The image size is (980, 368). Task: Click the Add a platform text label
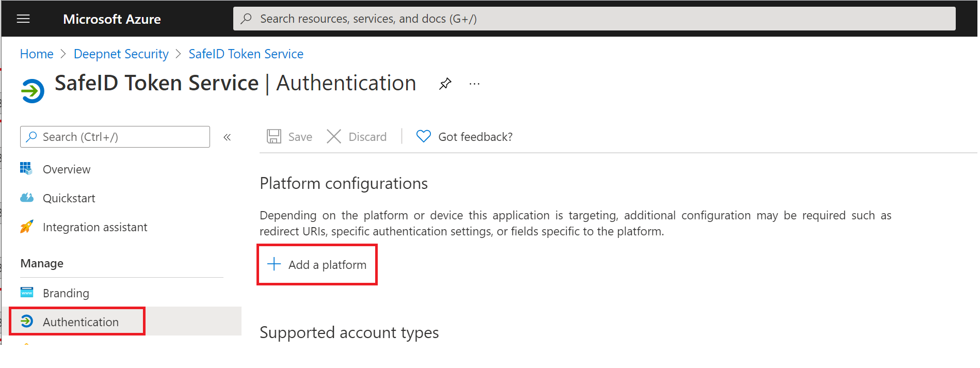(x=327, y=265)
